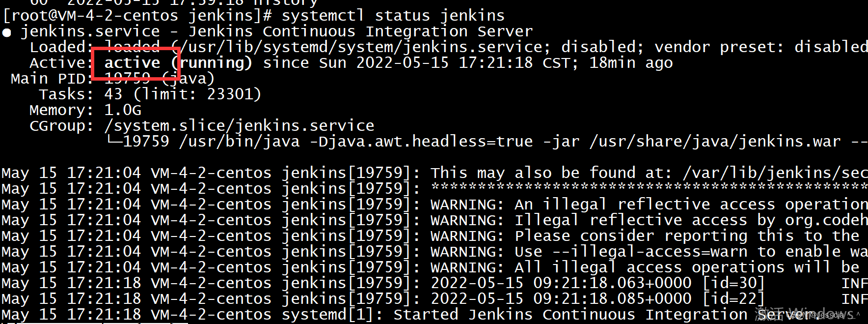
Task: Click the path '/usr/lib/systemd/system/jenkins.service;'
Action: [365, 47]
